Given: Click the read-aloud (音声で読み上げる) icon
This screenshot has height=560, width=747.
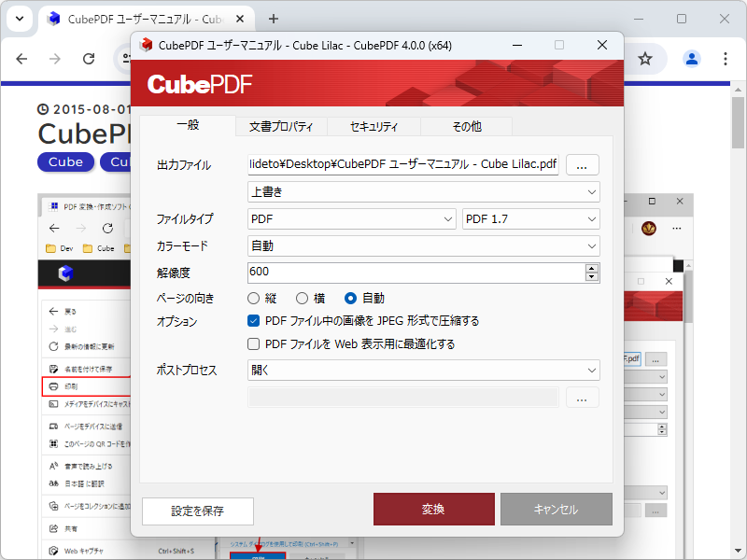Looking at the screenshot, I should [x=52, y=464].
